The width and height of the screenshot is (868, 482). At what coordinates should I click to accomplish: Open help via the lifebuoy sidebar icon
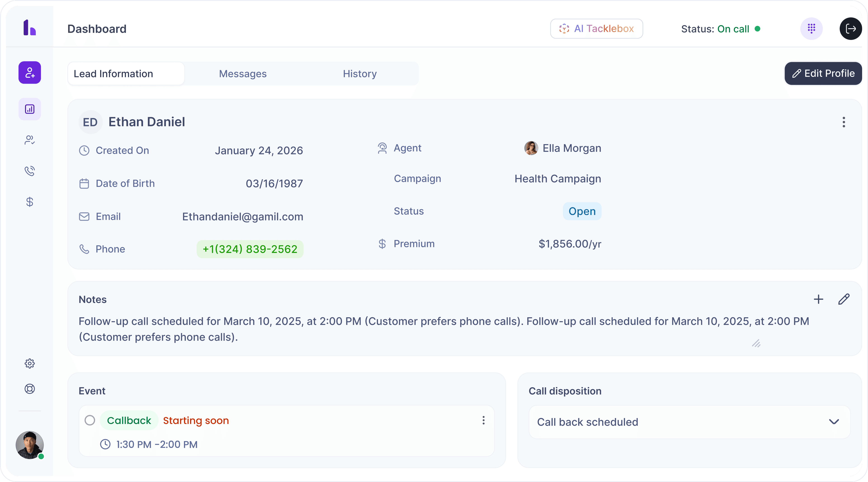point(30,389)
